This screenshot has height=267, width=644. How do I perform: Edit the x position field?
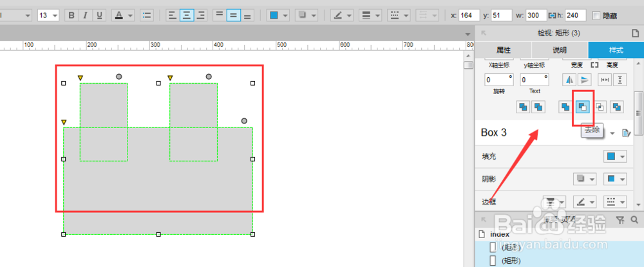[469, 15]
